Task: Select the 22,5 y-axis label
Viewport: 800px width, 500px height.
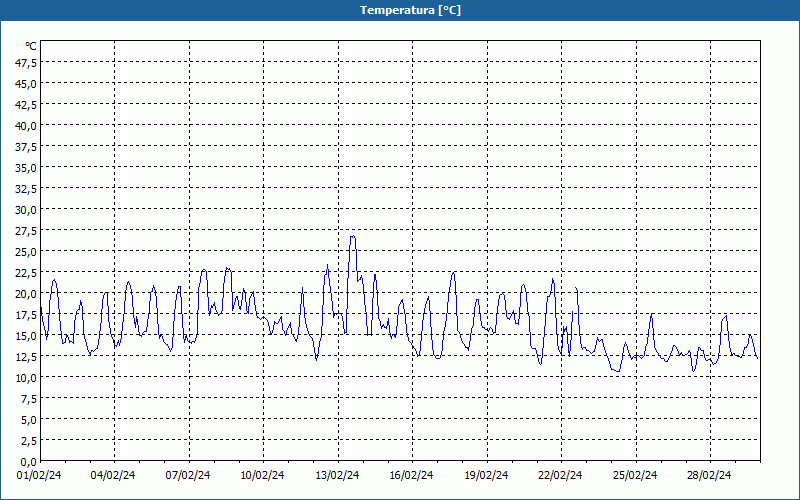Action: [x=27, y=273]
